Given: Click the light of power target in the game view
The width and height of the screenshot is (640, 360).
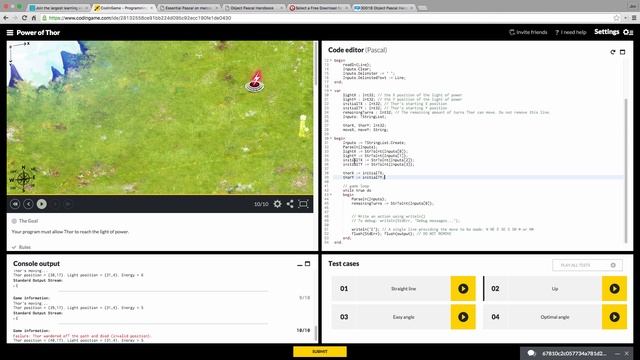Looking at the screenshot, I should 255,82.
